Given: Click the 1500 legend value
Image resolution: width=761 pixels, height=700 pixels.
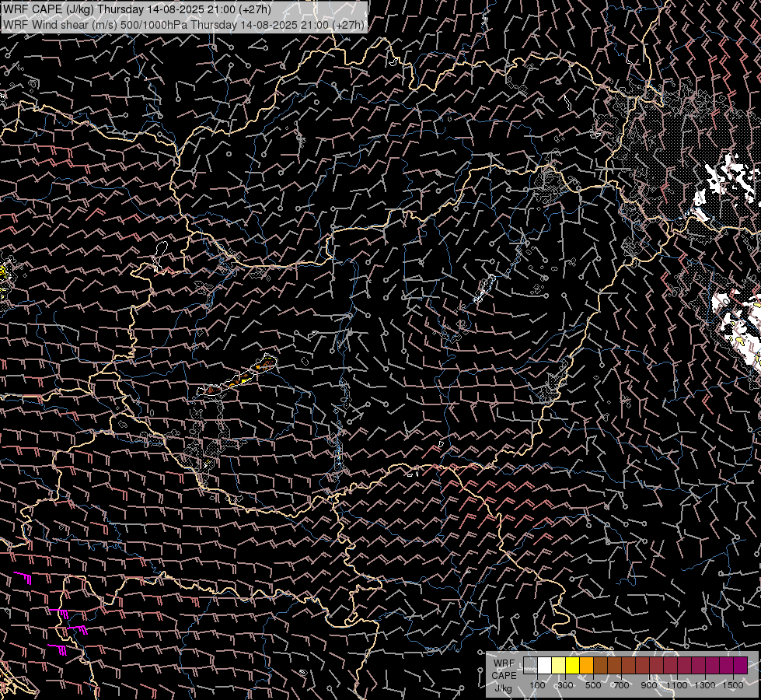Looking at the screenshot, I should click(733, 685).
